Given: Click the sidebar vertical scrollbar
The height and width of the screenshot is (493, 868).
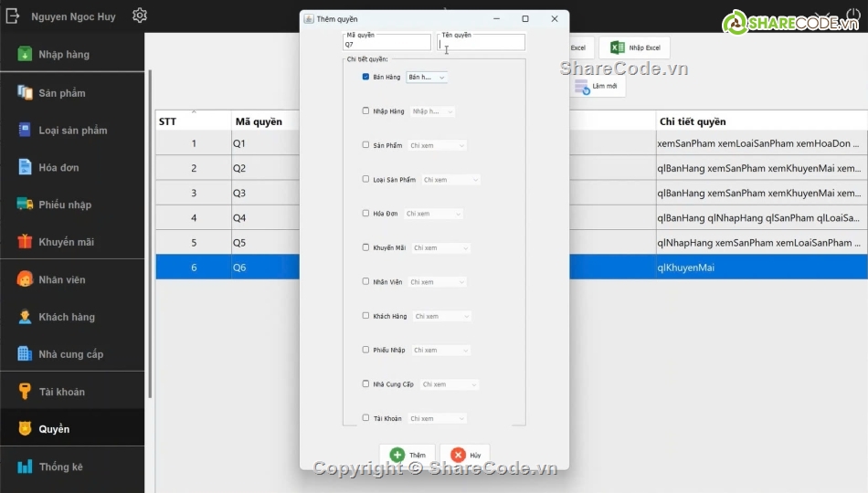Looking at the screenshot, I should pyautogui.click(x=150, y=234).
